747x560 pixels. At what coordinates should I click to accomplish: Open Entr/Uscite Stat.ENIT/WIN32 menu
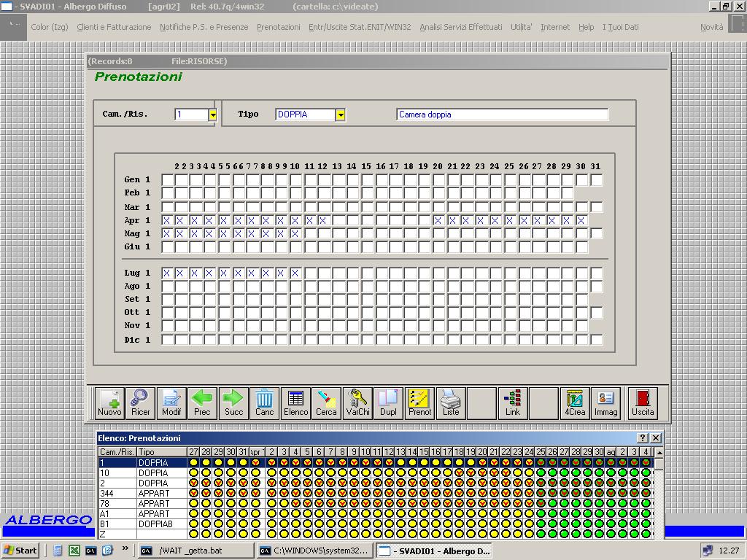[360, 27]
